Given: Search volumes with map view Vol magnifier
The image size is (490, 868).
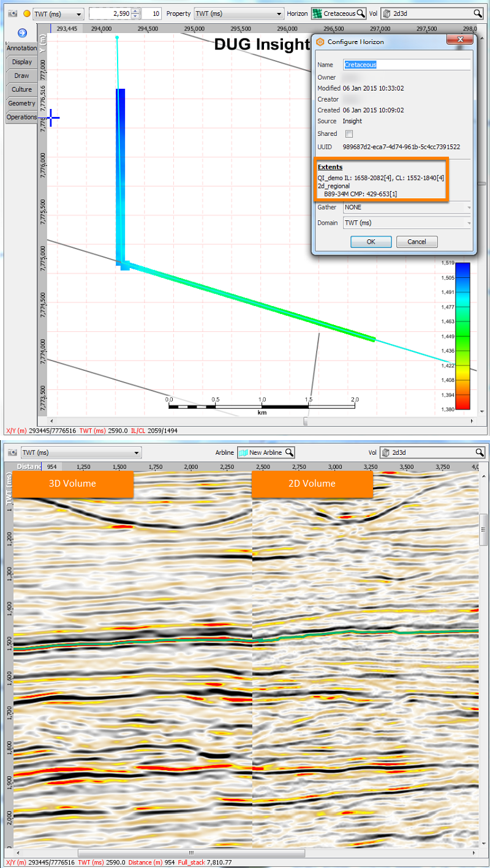Looking at the screenshot, I should (477, 13).
